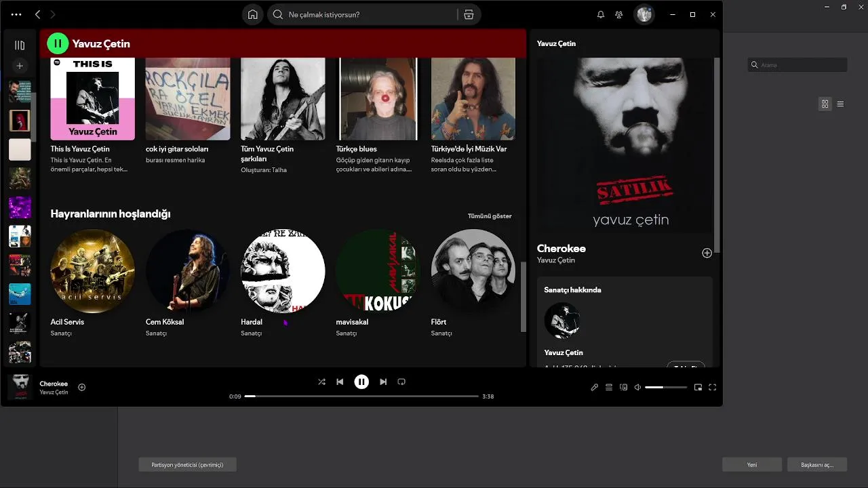Toggle shuffle playback

[321, 382]
